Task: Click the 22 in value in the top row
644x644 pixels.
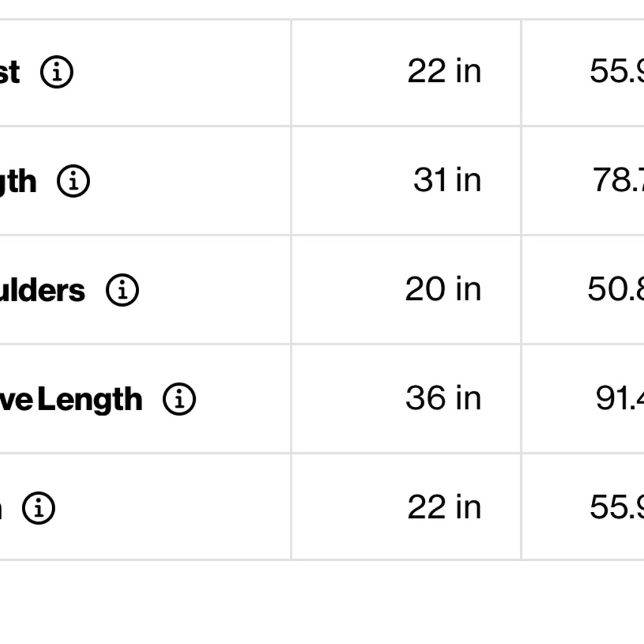Action: click(x=444, y=71)
